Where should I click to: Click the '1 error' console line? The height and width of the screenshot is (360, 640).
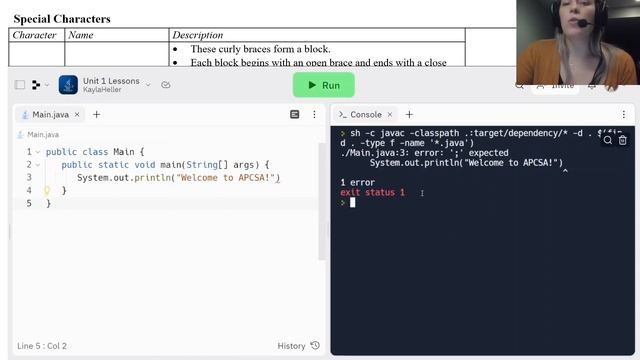[358, 182]
